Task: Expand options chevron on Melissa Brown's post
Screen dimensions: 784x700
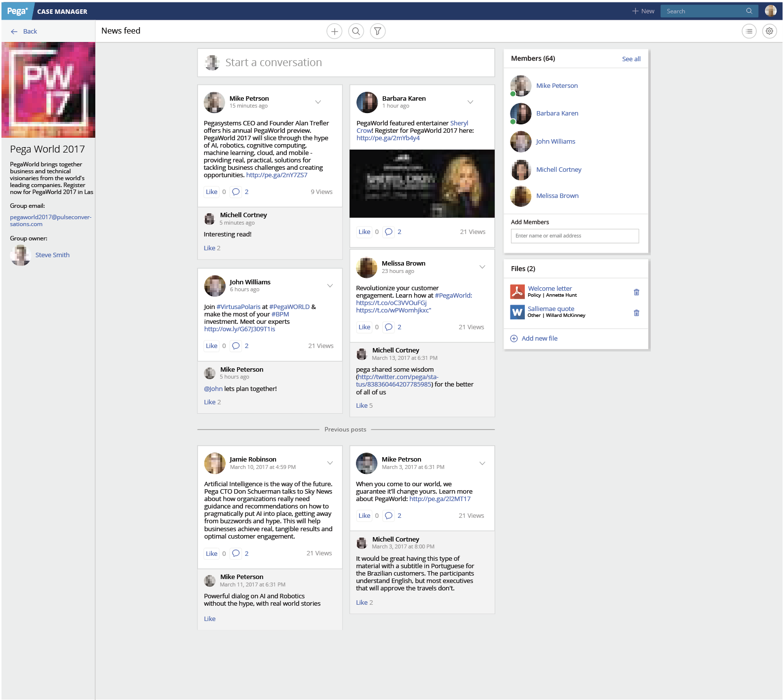Action: coord(482,267)
